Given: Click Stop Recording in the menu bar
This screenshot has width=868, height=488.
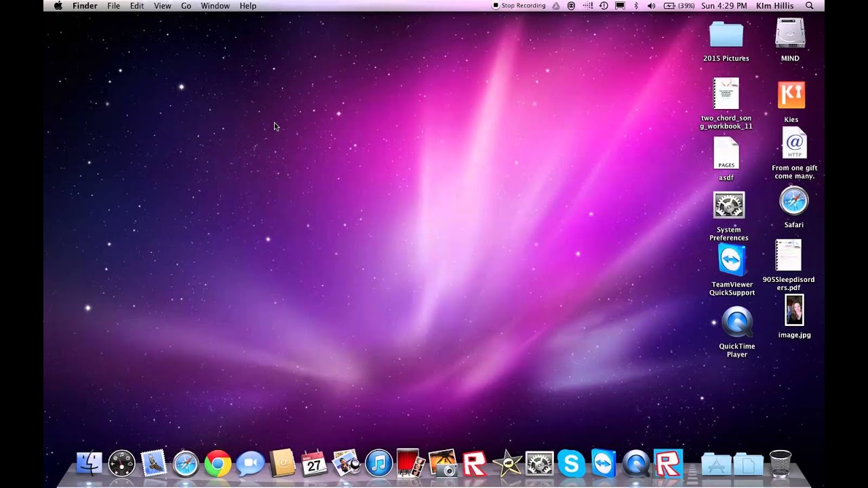Looking at the screenshot, I should 519,5.
